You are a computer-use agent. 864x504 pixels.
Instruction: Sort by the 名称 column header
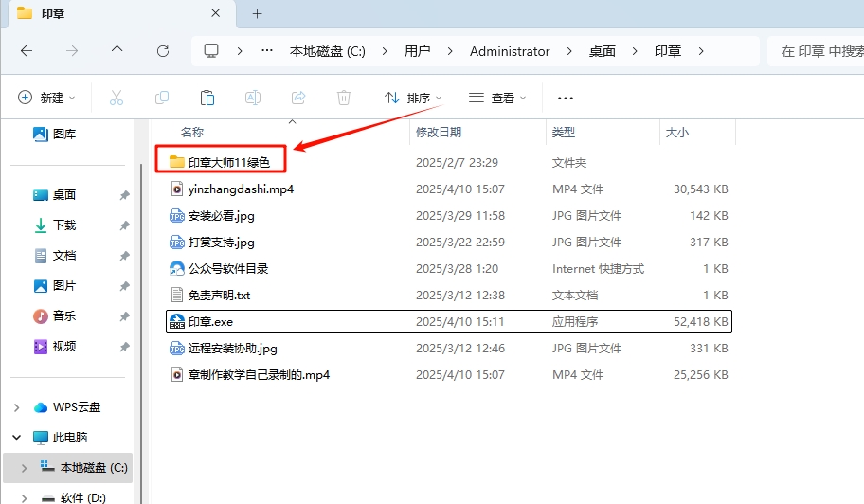tap(192, 133)
